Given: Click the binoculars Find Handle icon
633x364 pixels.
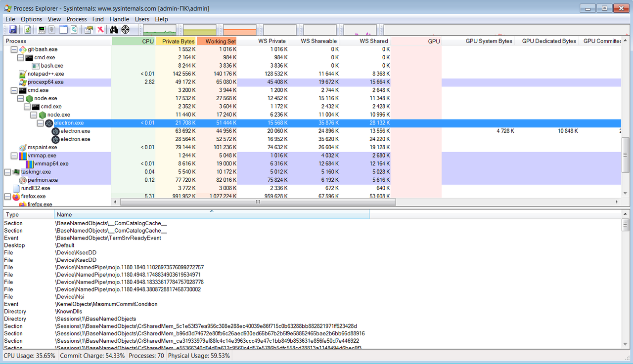Looking at the screenshot, I should pyautogui.click(x=114, y=29).
